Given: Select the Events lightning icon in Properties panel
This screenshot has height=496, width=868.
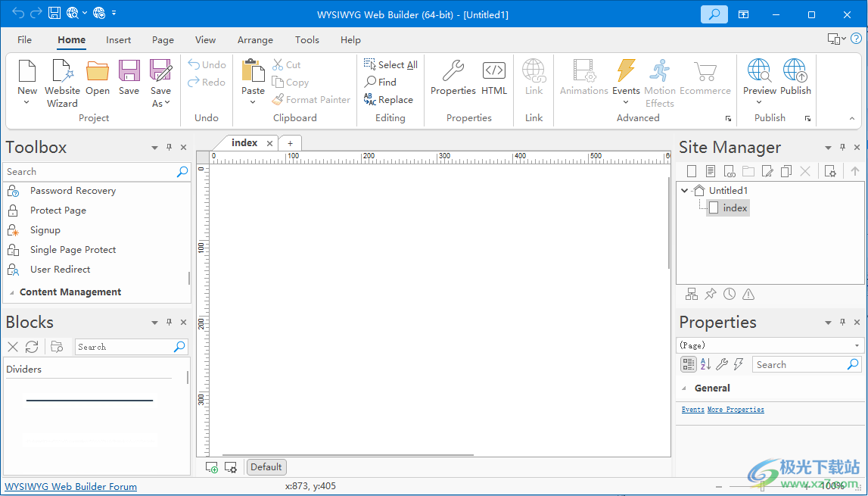Looking at the screenshot, I should (x=739, y=364).
